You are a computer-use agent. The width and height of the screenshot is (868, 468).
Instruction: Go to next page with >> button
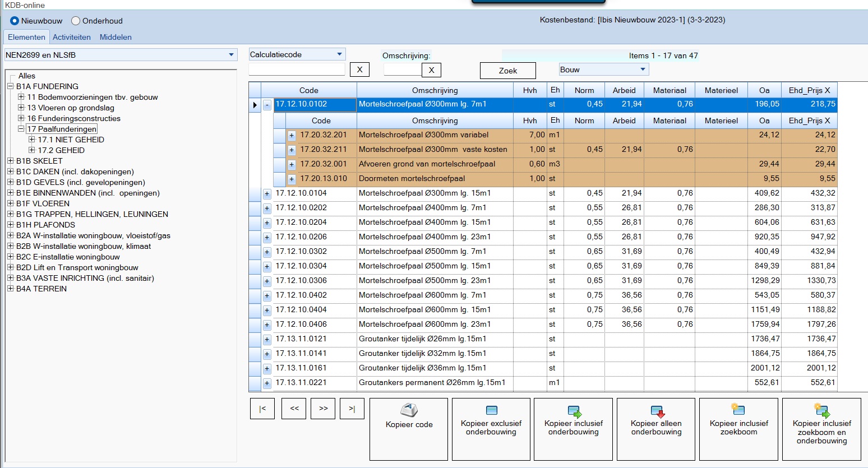(x=323, y=409)
